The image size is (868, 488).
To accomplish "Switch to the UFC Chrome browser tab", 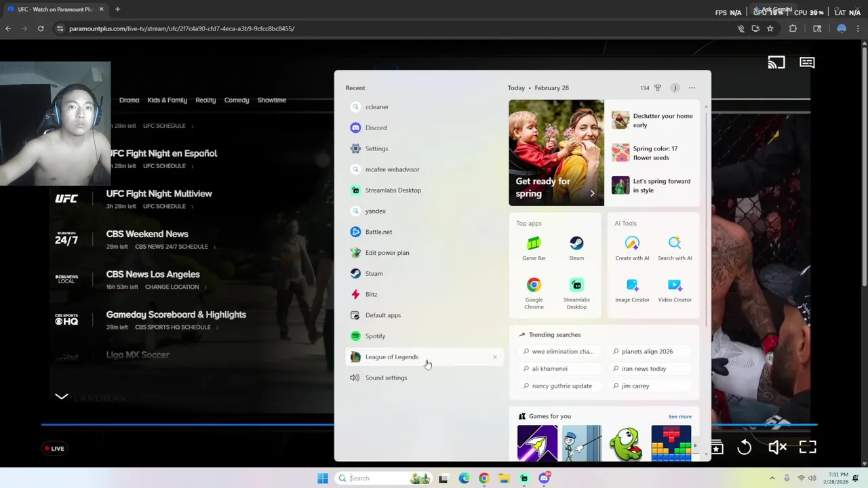I will (54, 9).
